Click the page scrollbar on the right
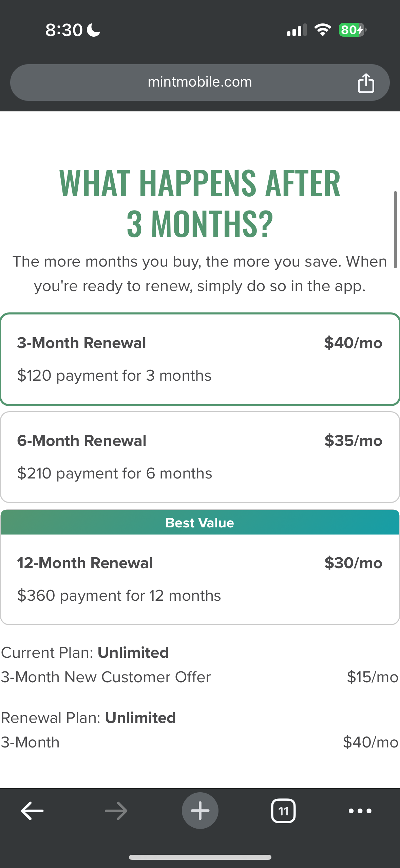Viewport: 400px width, 868px height. [x=395, y=230]
